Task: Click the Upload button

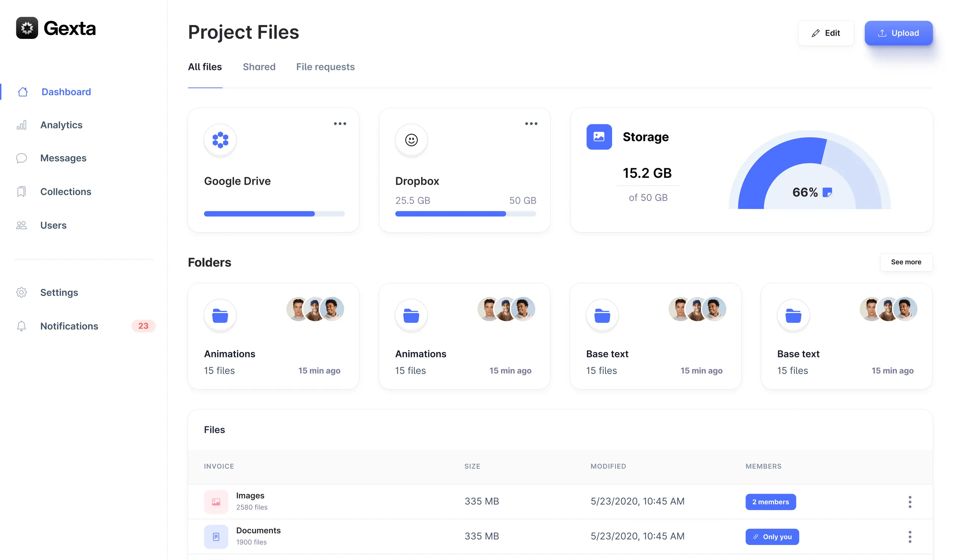Action: [x=898, y=33]
